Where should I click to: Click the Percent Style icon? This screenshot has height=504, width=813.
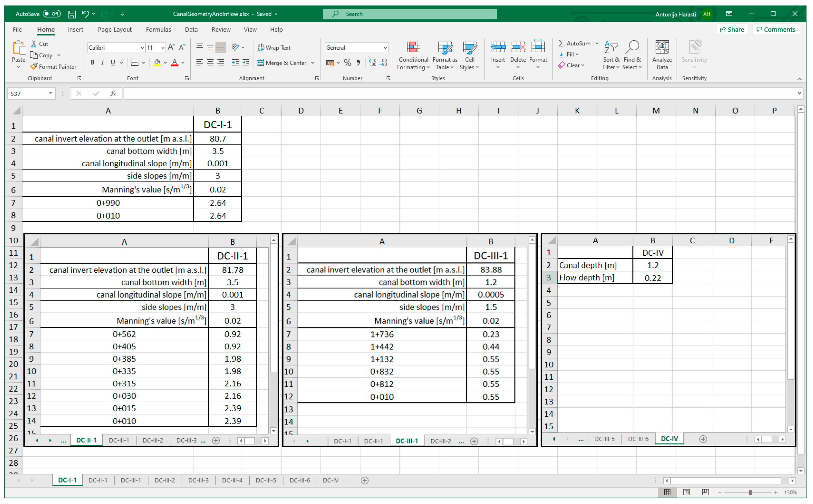(x=347, y=63)
